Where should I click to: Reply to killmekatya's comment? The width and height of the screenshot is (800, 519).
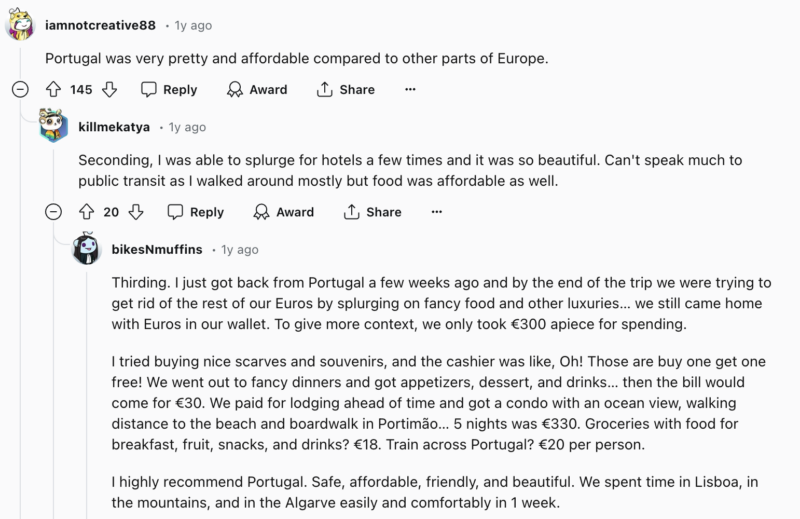coord(196,212)
